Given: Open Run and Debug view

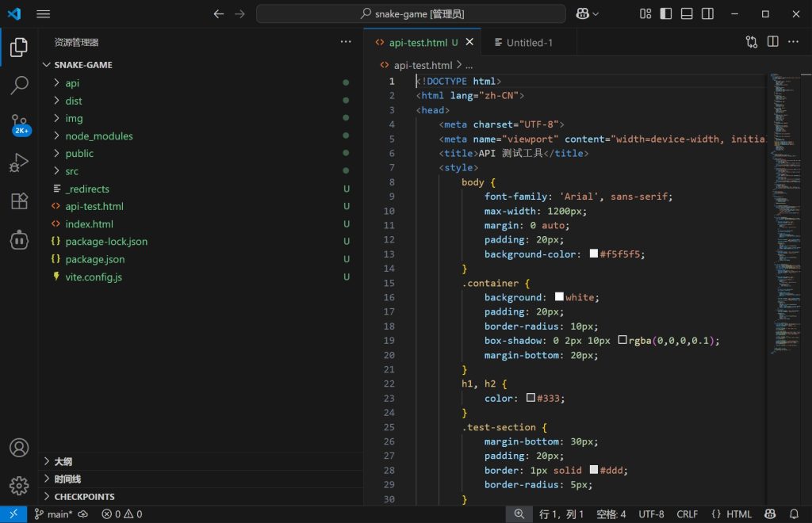Looking at the screenshot, I should click(x=19, y=162).
